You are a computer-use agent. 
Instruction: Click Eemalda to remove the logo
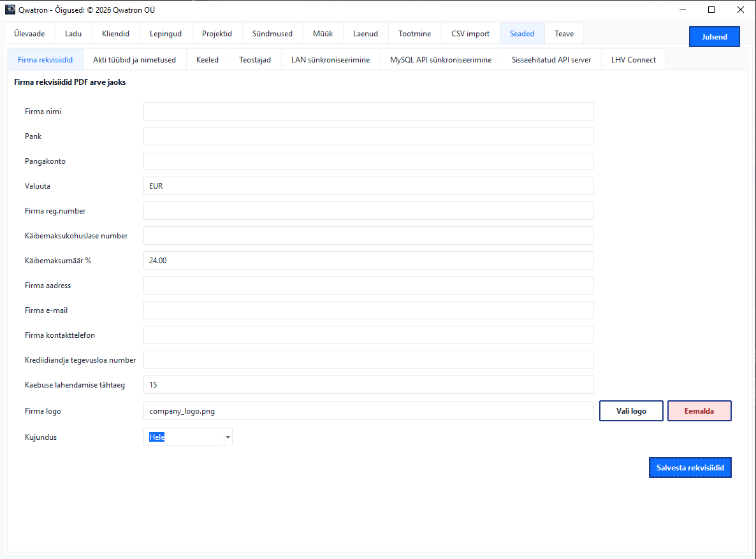(x=699, y=411)
